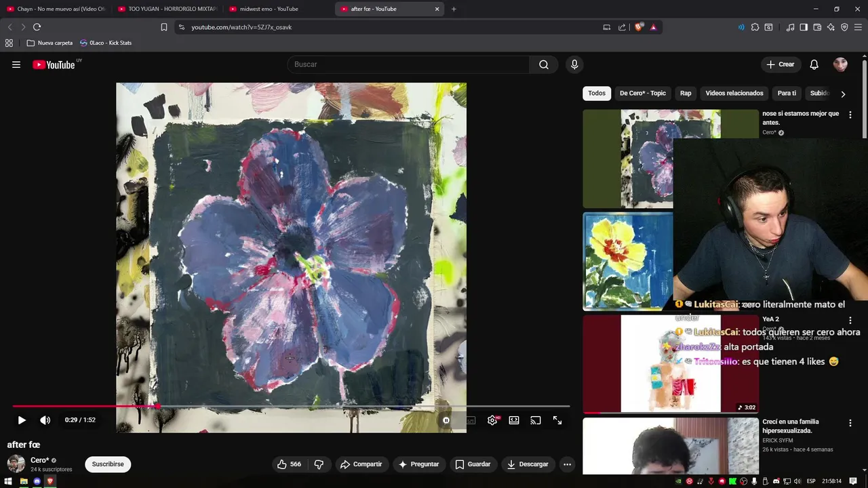Open the Brave VPN shield icon
The height and width of the screenshot is (488, 868).
pos(844,27)
